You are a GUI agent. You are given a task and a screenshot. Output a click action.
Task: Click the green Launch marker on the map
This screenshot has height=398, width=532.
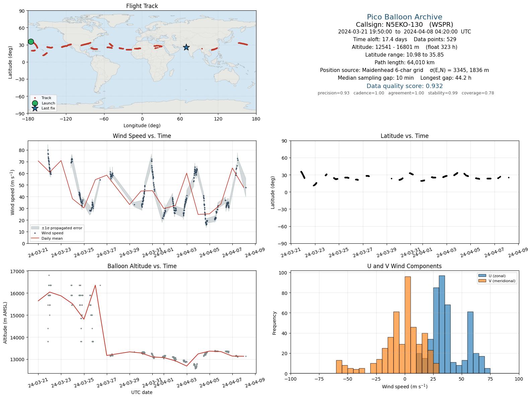pos(31,42)
